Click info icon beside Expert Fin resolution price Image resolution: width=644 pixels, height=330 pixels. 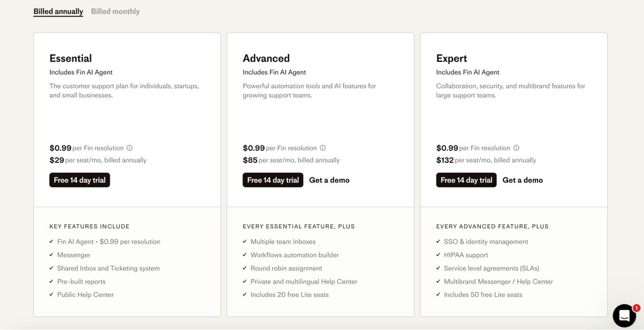click(x=516, y=148)
